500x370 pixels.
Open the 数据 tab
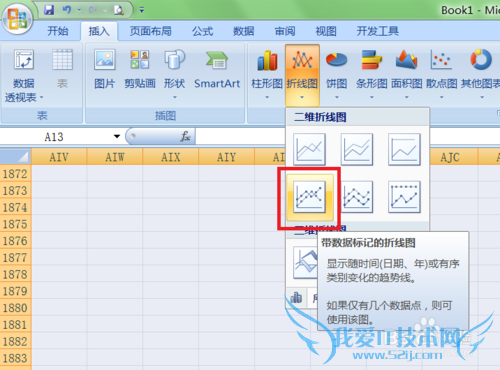coord(244,31)
